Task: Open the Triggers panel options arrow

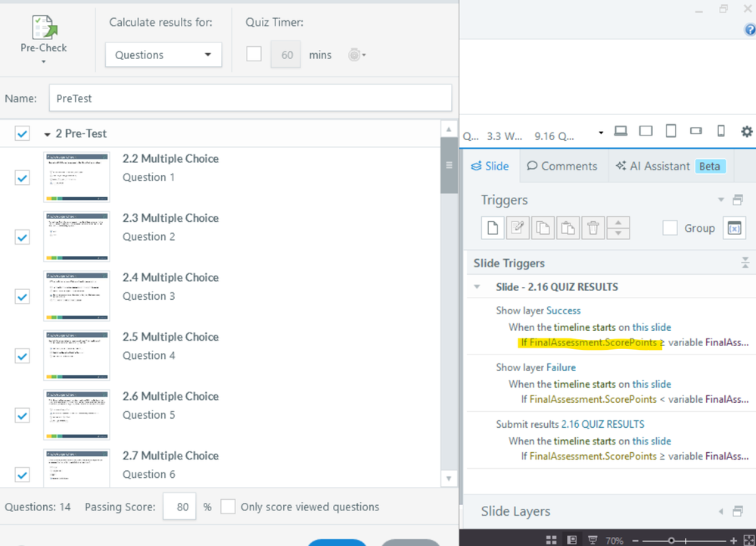Action: [x=720, y=200]
